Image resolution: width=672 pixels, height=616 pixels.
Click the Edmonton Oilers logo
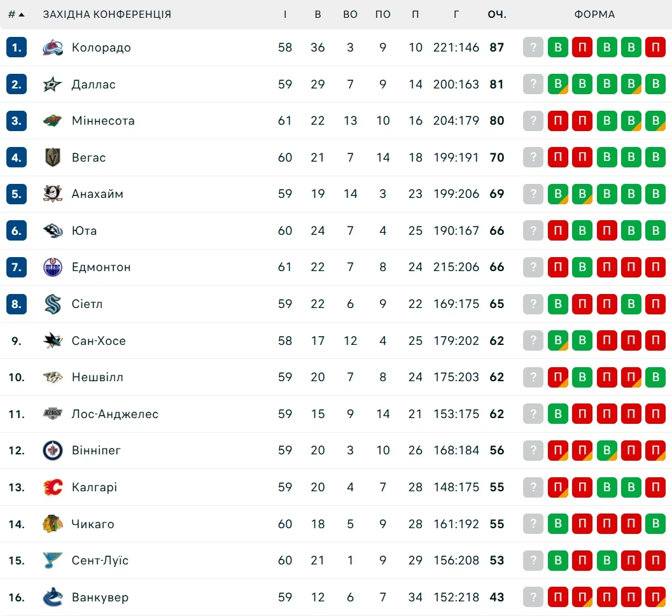coord(53,267)
